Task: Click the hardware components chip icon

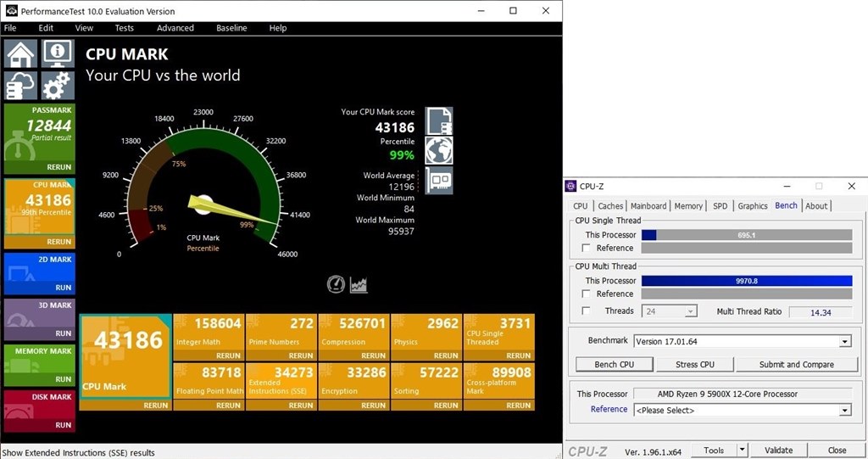Action: [x=439, y=180]
